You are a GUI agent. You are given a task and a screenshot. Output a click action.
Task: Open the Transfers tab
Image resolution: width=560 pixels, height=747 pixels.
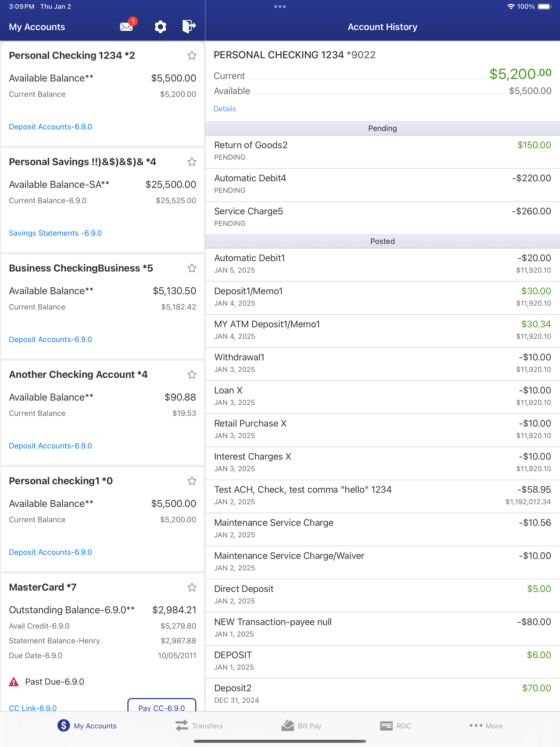point(199,726)
